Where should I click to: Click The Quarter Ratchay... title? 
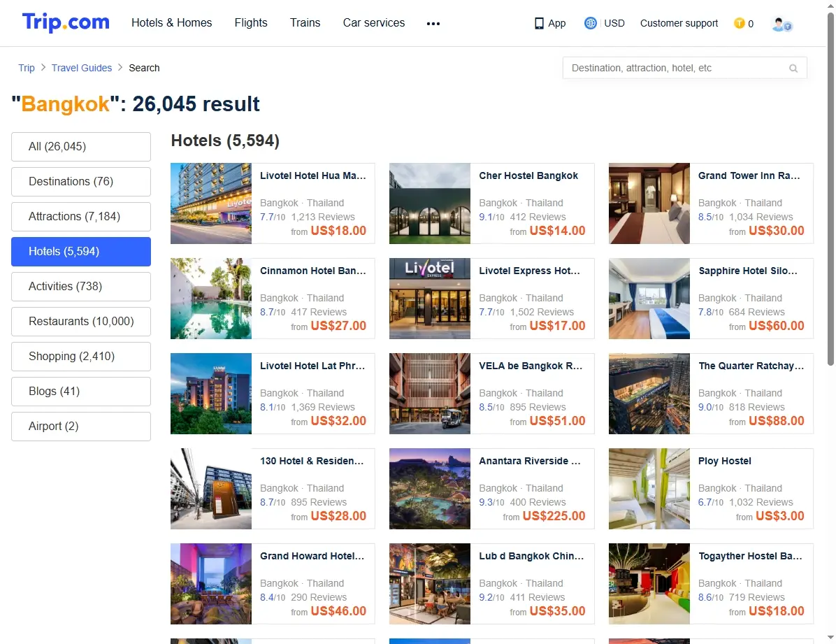tap(751, 366)
